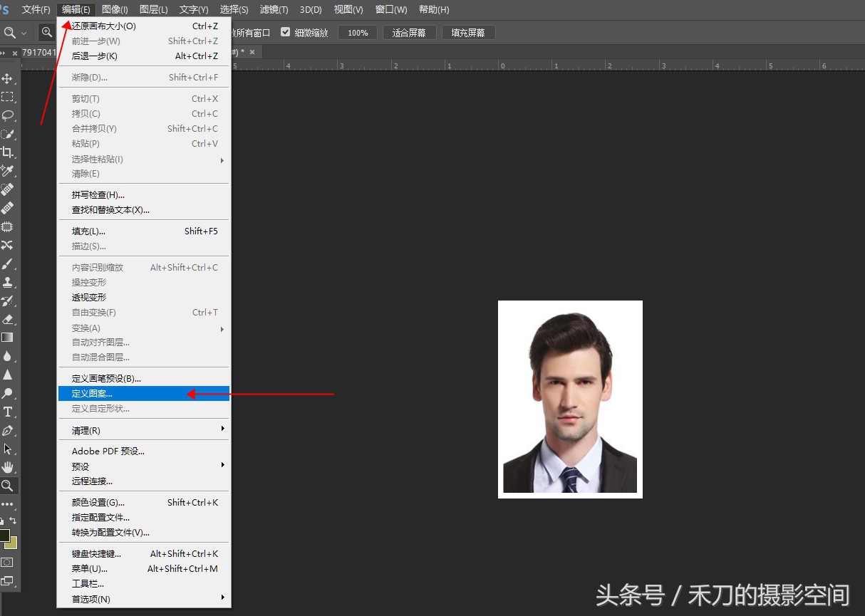Select the Clone Stamp tool
Screen dimensions: 865x616
[x=8, y=282]
